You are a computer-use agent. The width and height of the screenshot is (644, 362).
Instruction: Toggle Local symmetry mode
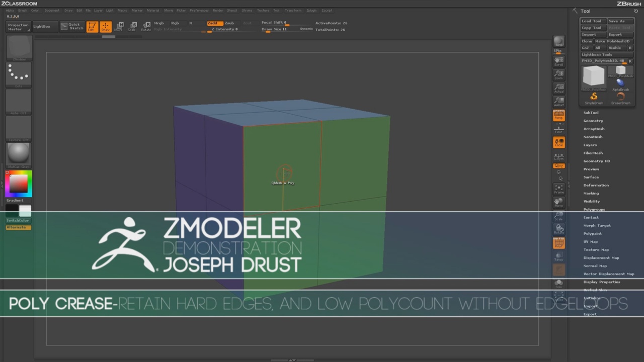coord(558,142)
